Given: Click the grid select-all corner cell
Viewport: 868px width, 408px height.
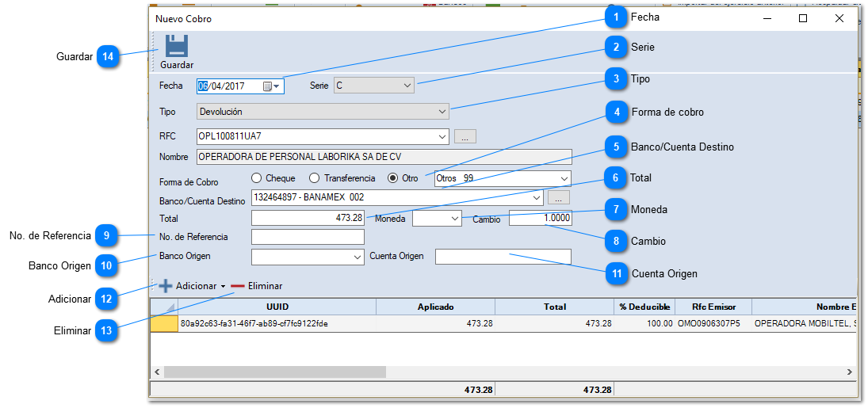Looking at the screenshot, I should (x=164, y=307).
